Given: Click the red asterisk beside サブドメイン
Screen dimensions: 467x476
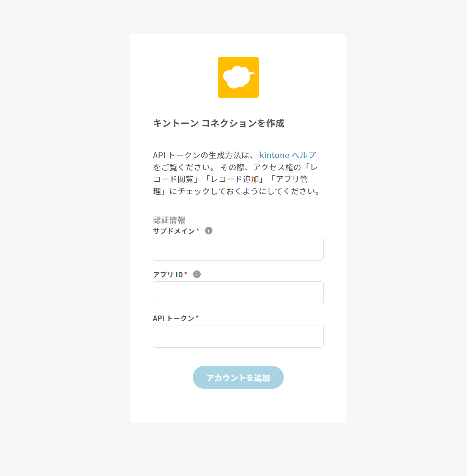Looking at the screenshot, I should click(x=198, y=230).
